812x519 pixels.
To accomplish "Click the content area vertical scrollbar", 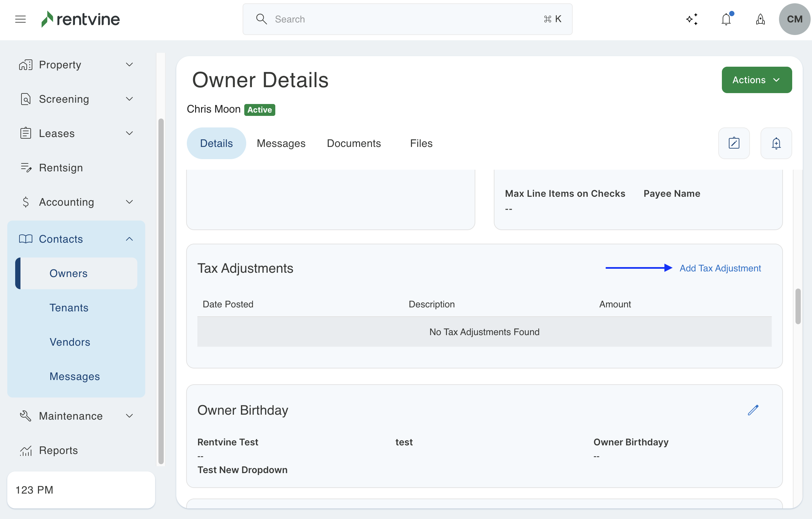I will click(x=797, y=306).
